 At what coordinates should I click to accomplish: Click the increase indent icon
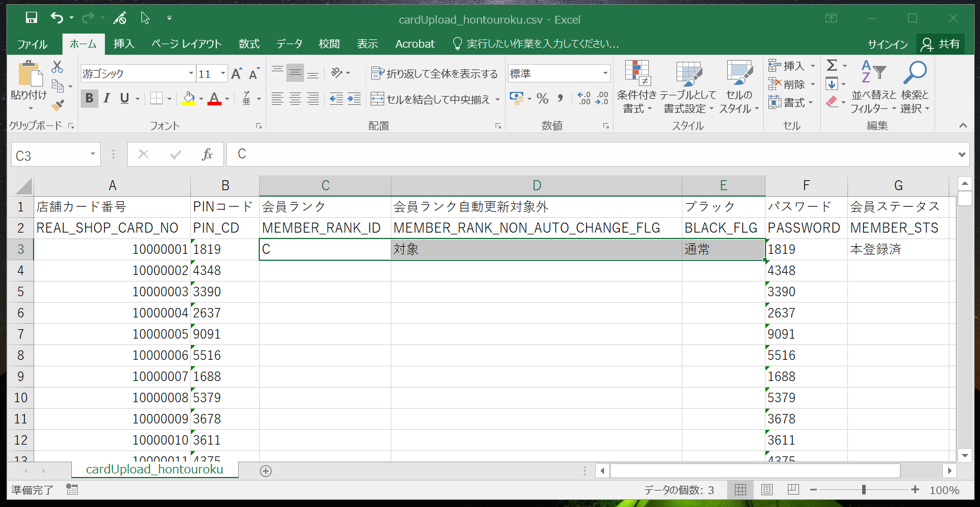pyautogui.click(x=354, y=99)
